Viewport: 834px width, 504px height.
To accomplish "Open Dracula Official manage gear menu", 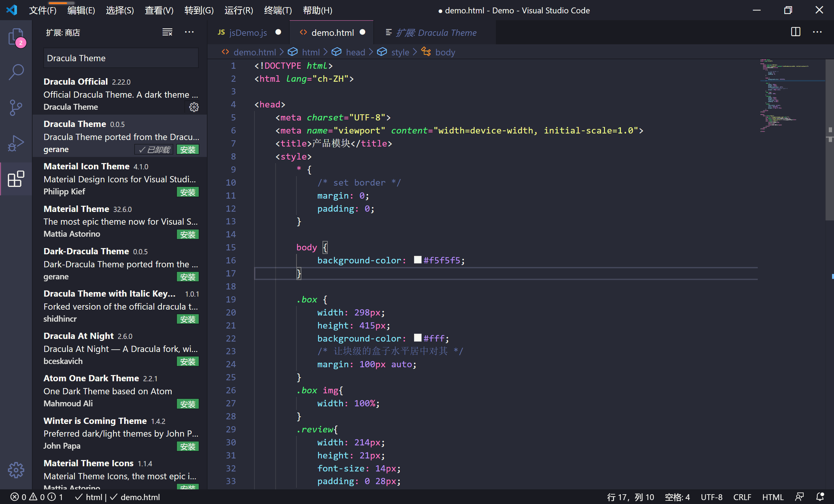I will (194, 107).
